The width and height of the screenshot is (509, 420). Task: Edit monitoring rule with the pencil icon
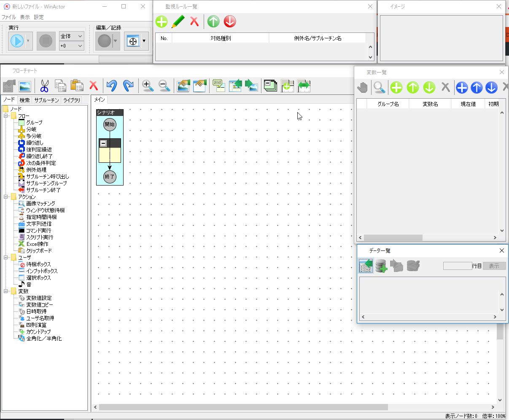coord(178,22)
